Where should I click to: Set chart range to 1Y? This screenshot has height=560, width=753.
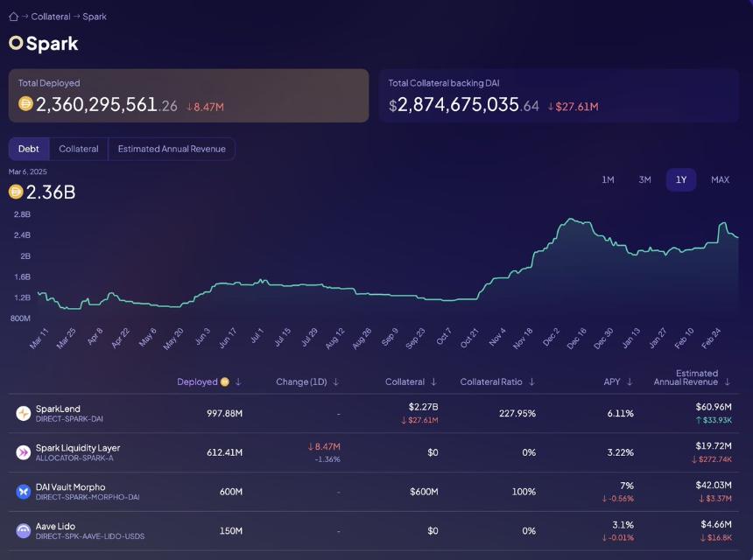[681, 179]
